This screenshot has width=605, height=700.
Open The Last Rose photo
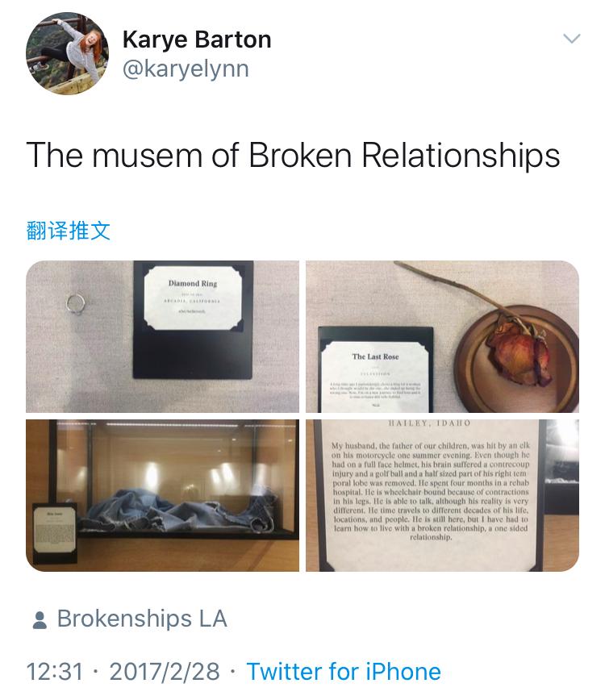tap(443, 336)
